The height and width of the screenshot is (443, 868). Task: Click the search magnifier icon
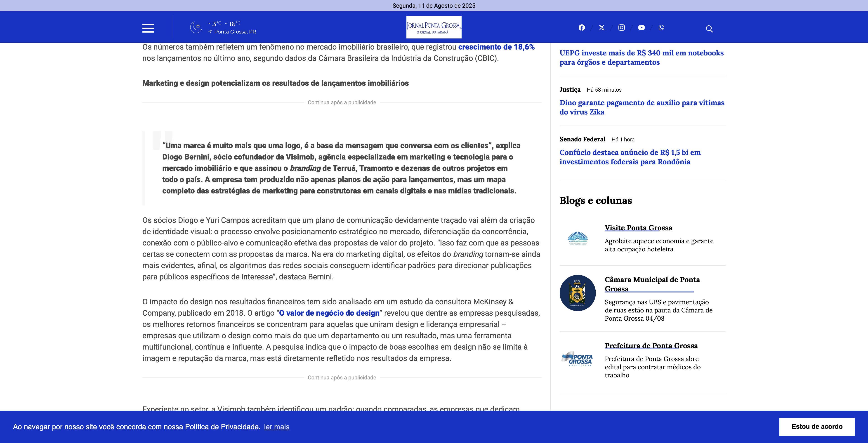coord(709,29)
